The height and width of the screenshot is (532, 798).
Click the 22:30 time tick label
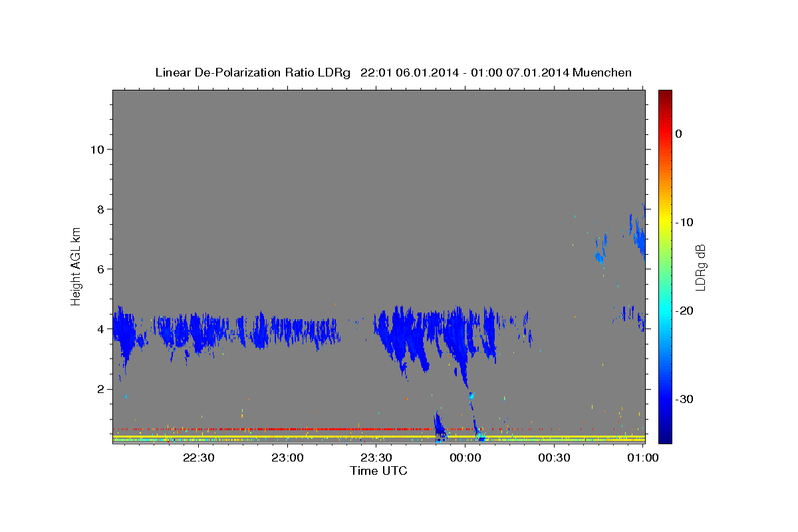point(198,458)
